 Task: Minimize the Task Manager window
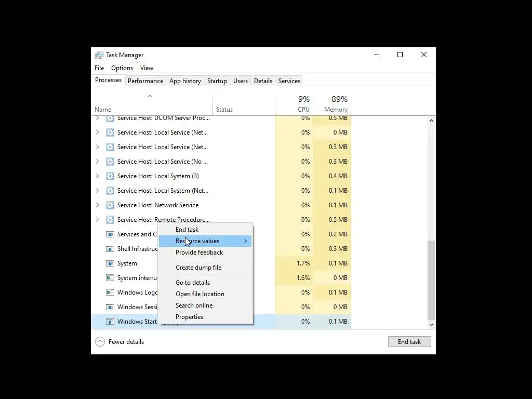coord(377,55)
